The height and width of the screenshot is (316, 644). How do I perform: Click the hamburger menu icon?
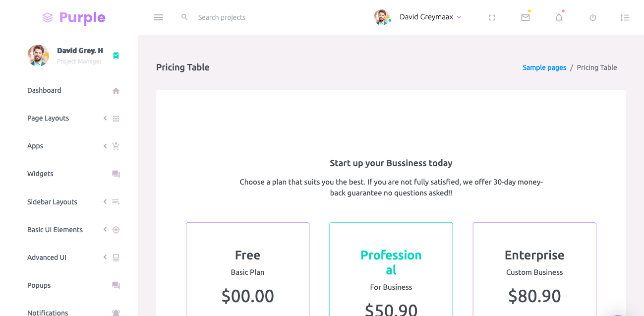point(159,17)
